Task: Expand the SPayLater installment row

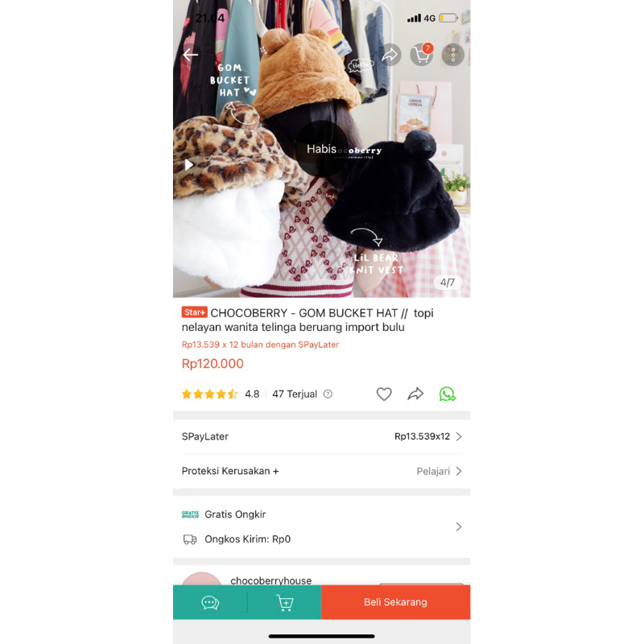Action: [x=321, y=436]
